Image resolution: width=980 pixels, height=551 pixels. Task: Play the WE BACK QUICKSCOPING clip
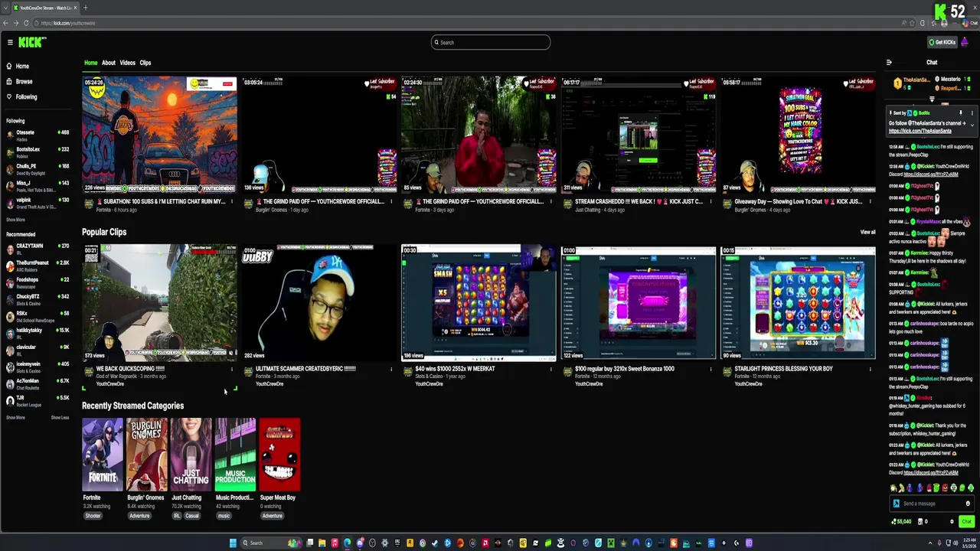tap(159, 302)
